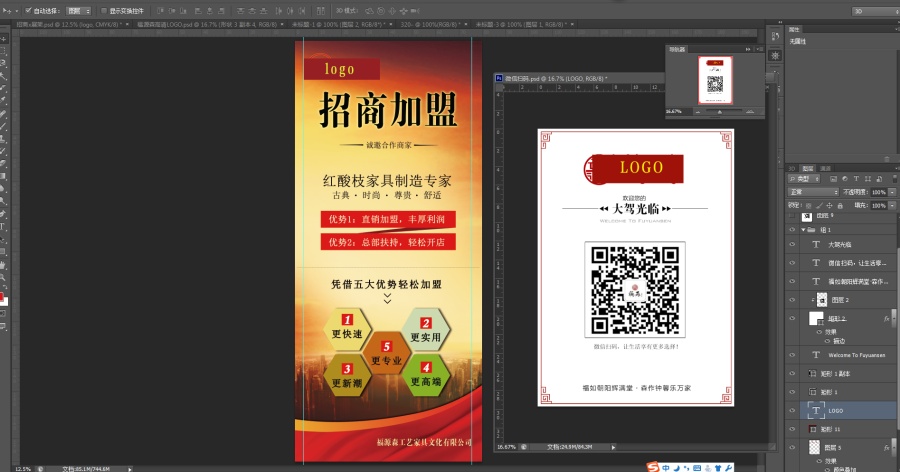Toggle the 显示变换控件 checkbox
This screenshot has height=472, width=900.
104,10
